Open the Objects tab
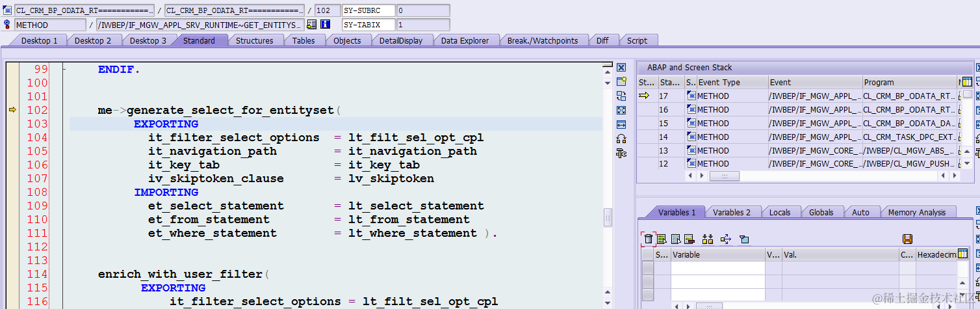Image resolution: width=980 pixels, height=309 pixels. (347, 40)
